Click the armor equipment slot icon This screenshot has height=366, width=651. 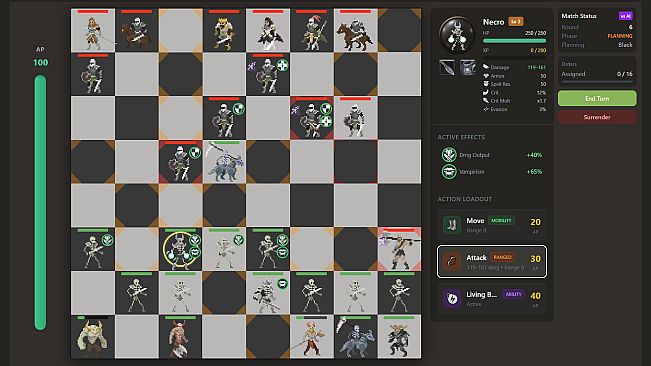tap(467, 67)
